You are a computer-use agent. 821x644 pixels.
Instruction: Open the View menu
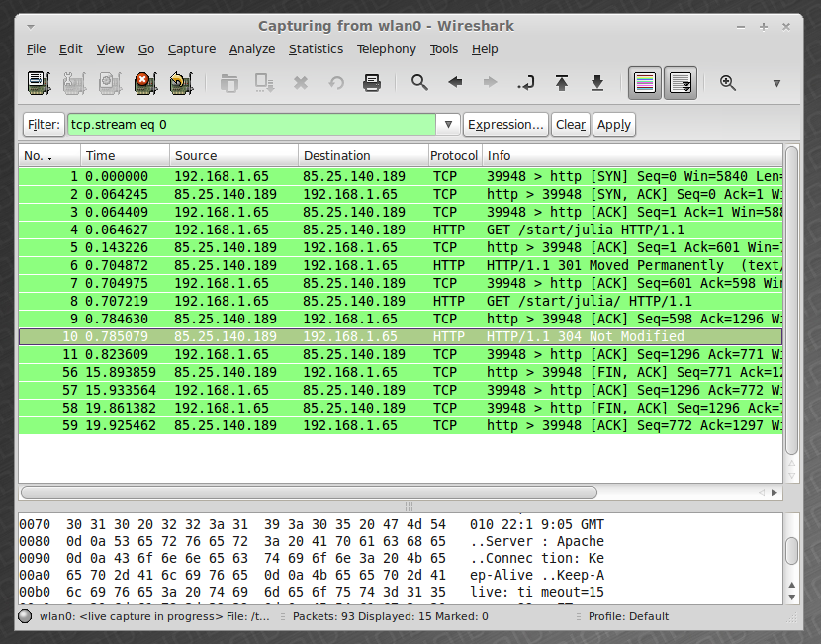110,49
